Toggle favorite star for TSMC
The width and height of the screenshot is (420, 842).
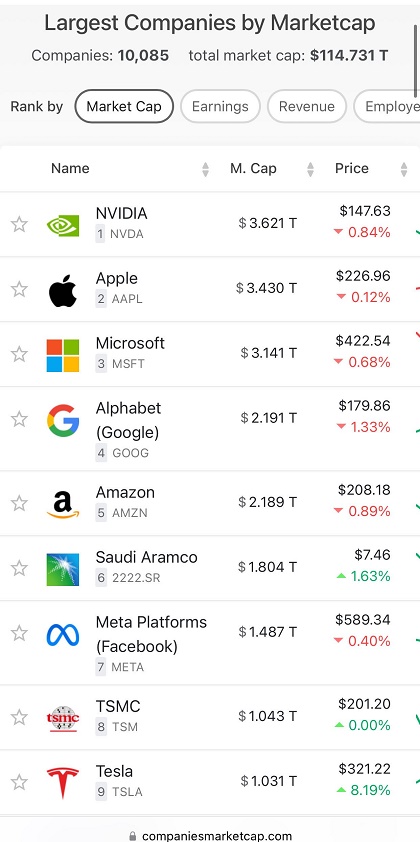point(19,717)
